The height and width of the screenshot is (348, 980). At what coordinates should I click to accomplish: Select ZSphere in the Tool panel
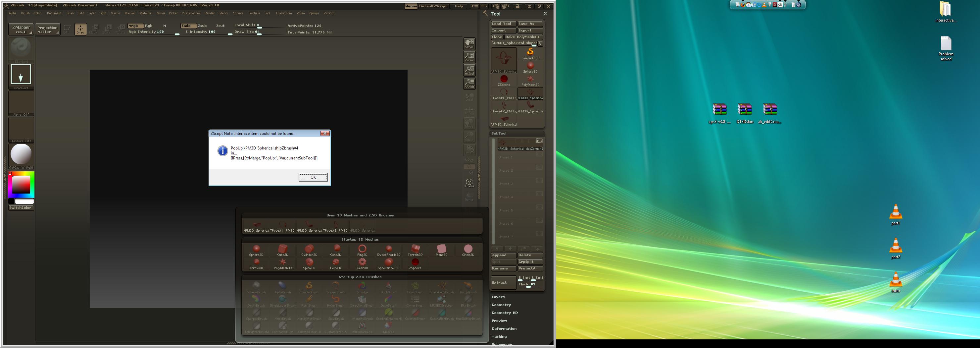click(504, 80)
